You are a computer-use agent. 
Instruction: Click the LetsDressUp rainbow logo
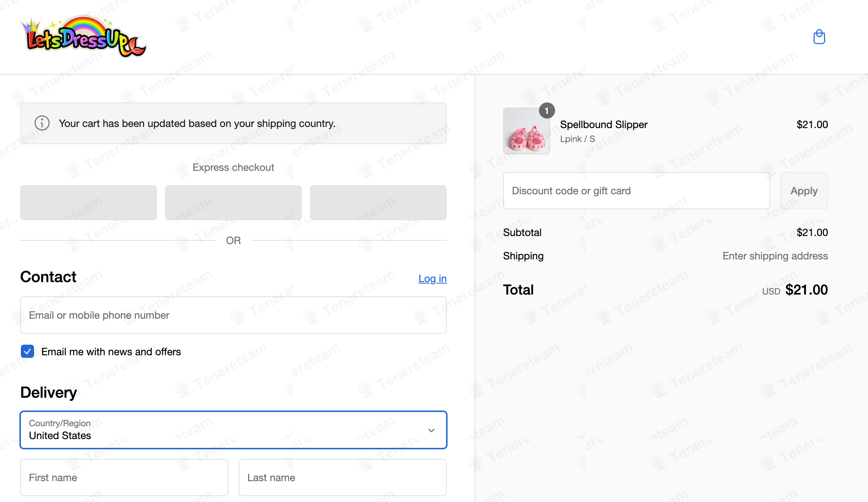84,37
